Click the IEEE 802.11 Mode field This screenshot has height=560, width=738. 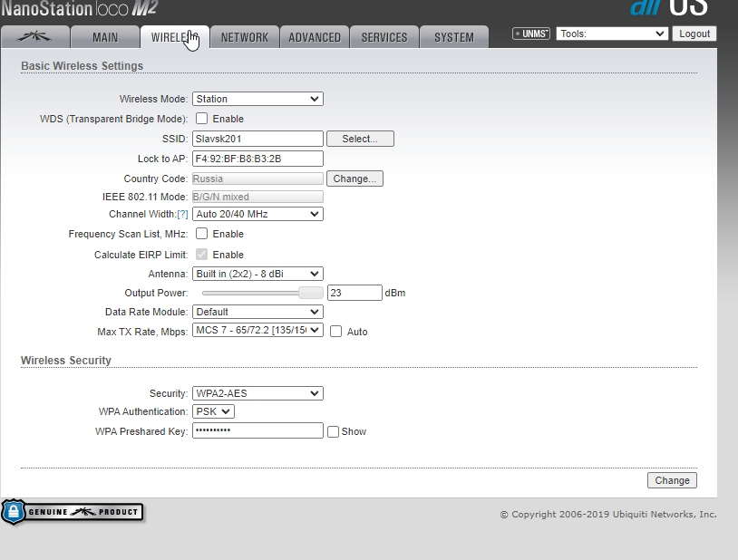tap(257, 197)
